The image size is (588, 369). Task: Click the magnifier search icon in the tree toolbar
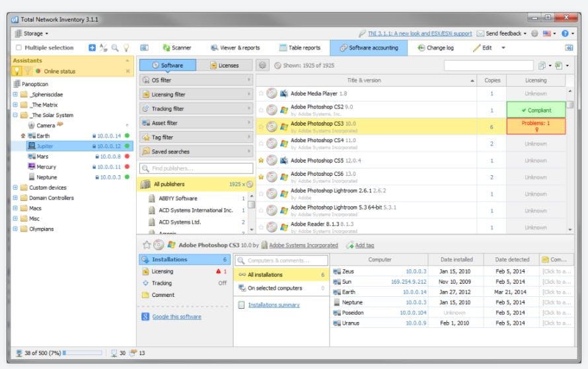[115, 48]
